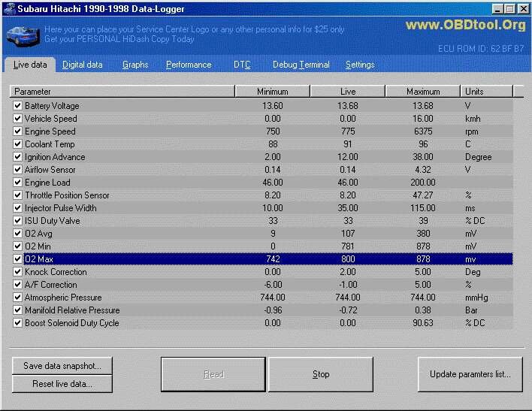
Task: Uncheck the ISU Duty Valve checkbox
Action: (x=17, y=221)
